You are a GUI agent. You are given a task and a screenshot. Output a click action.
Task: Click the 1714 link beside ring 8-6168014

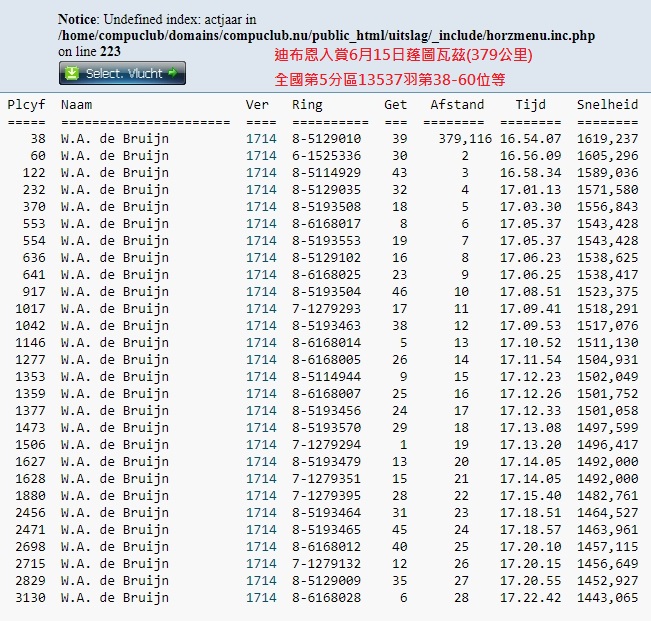261,343
